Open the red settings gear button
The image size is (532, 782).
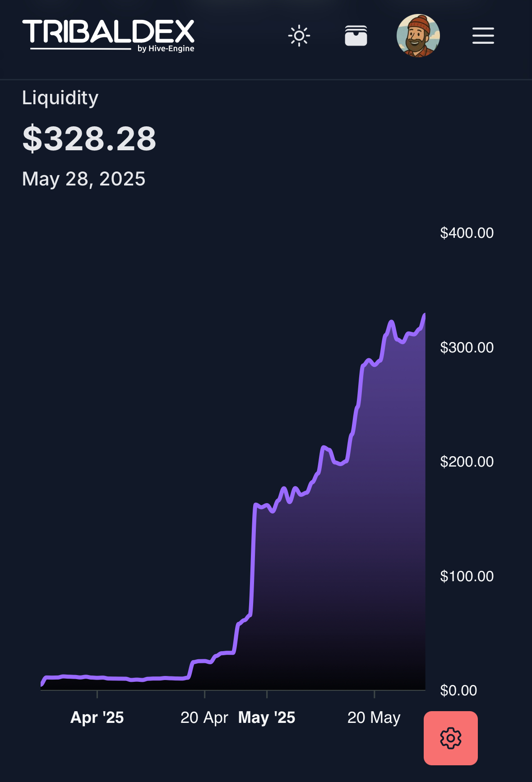click(451, 738)
